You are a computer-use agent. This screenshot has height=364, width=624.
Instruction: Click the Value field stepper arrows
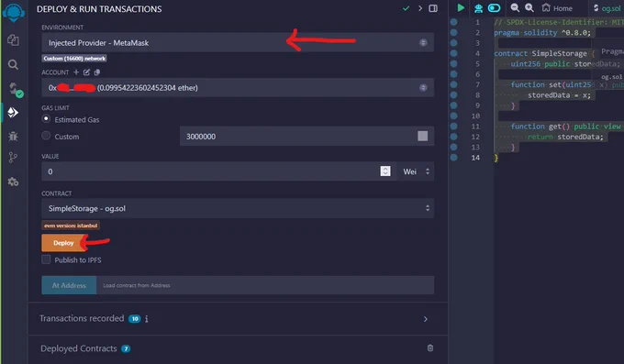[x=385, y=171]
